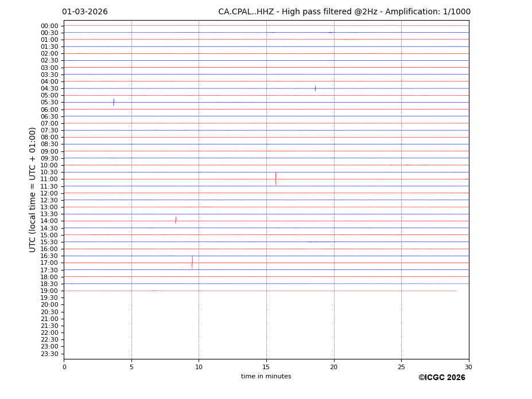Click the 30 tick on the minutes axis
Screen dimensions: 532x399
point(468,367)
